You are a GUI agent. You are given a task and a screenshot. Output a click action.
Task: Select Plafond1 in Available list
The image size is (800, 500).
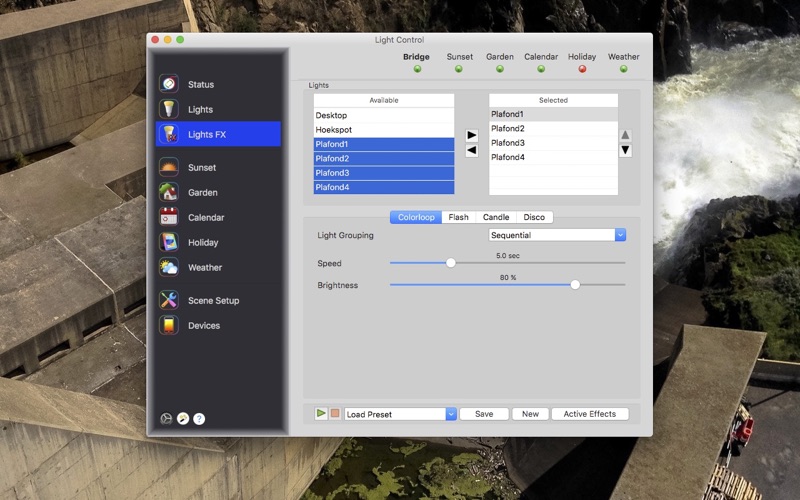384,144
